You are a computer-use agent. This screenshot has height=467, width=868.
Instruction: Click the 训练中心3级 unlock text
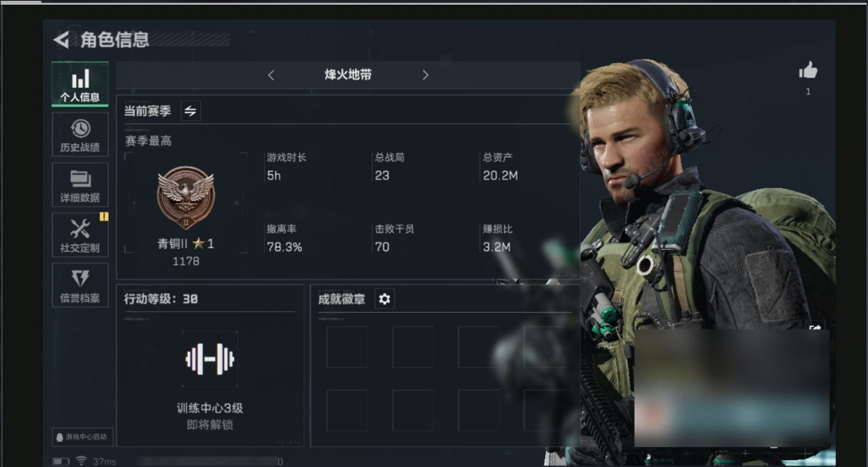click(x=209, y=408)
